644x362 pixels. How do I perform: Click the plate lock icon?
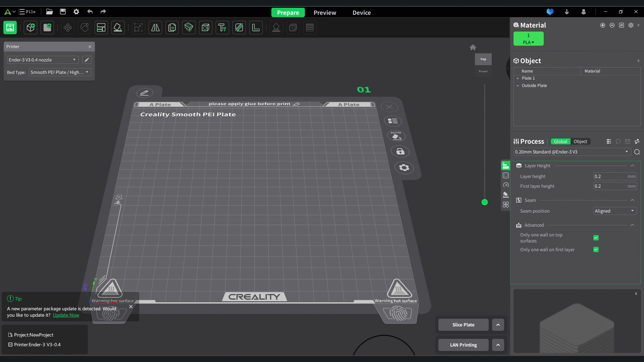pos(400,151)
